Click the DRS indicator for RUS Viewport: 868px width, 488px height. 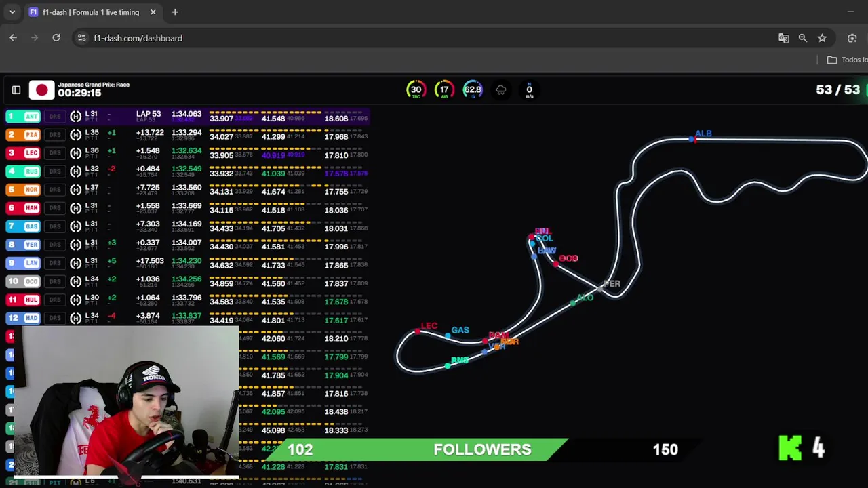[54, 171]
